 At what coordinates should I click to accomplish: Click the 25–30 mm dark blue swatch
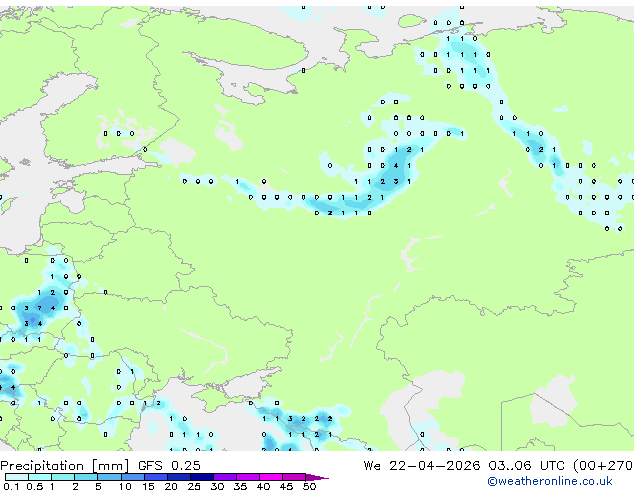point(201,477)
